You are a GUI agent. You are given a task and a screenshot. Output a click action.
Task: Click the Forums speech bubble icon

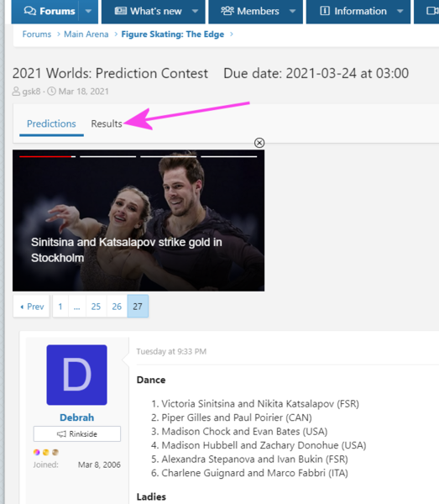tap(30, 11)
